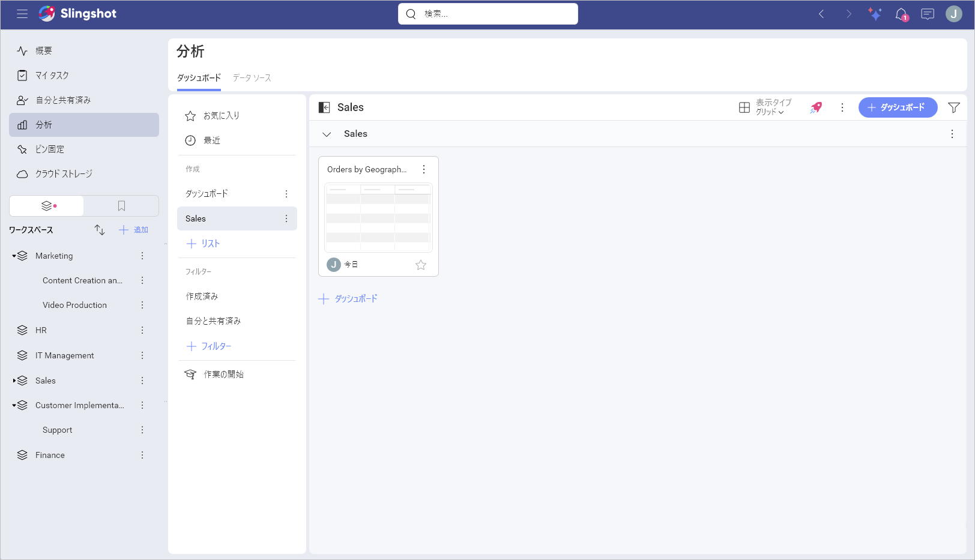This screenshot has height=560, width=975.
Task: Click the blue ＋ダッシュボード button
Action: point(898,107)
